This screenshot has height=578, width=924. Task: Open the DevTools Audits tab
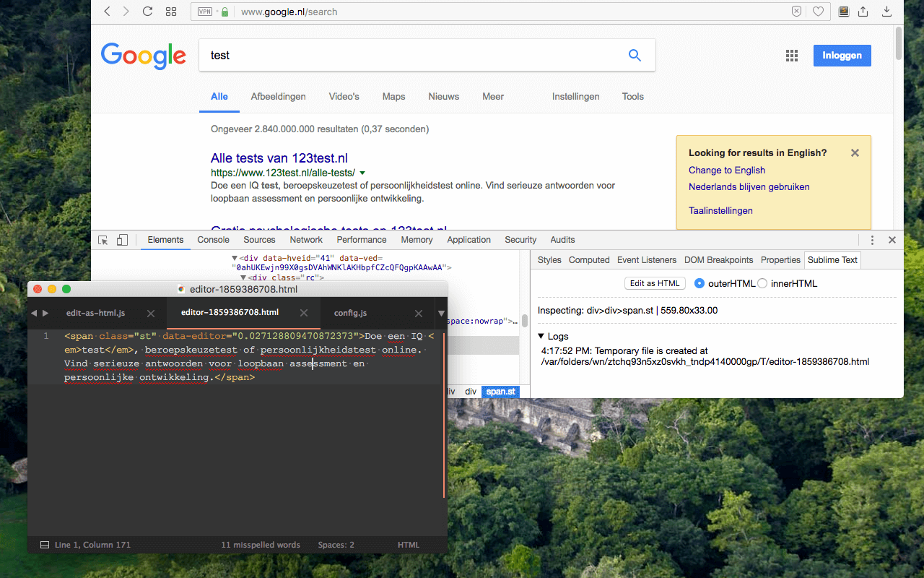562,240
